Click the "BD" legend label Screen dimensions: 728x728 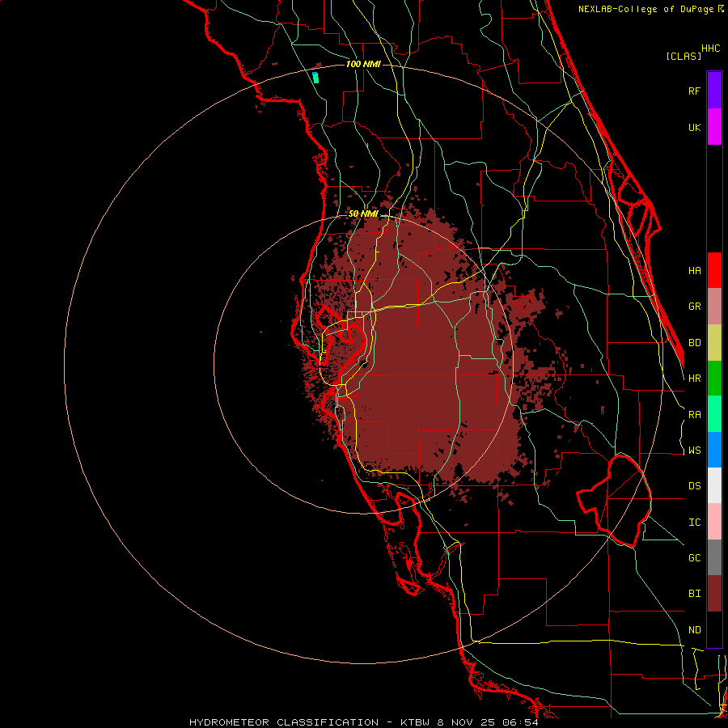pos(694,343)
